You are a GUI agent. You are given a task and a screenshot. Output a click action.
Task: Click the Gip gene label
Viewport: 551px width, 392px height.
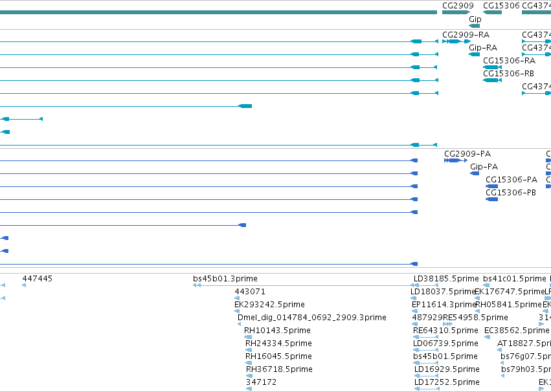coord(475,19)
